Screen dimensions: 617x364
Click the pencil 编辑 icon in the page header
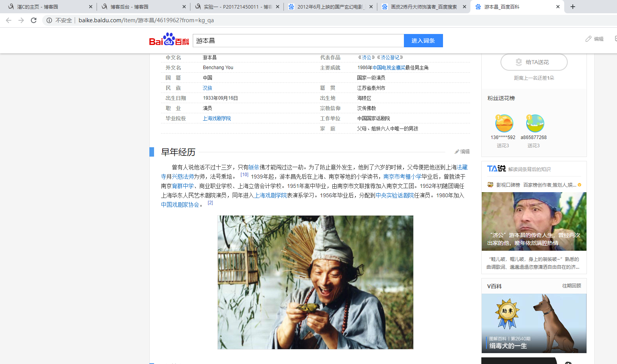tap(594, 39)
